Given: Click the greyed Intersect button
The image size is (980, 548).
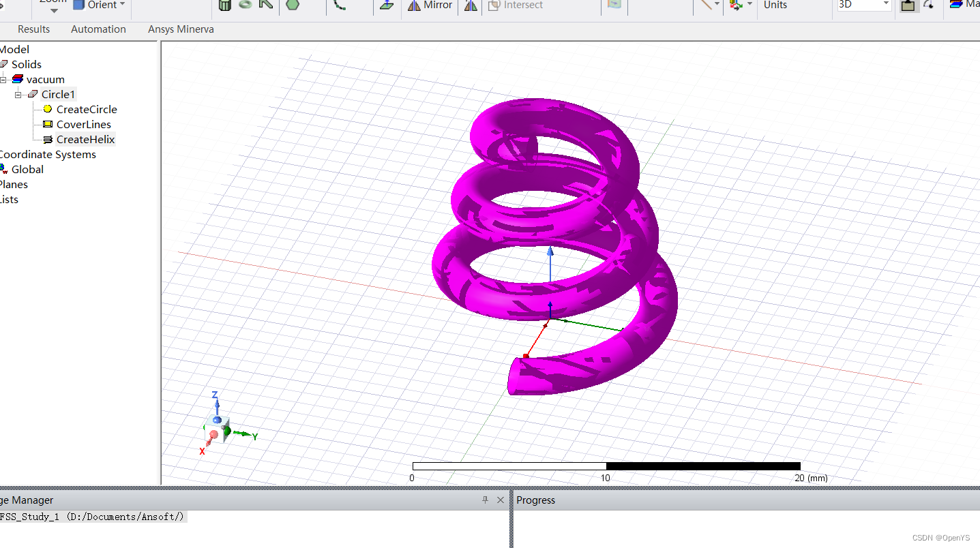Looking at the screenshot, I should coord(516,5).
